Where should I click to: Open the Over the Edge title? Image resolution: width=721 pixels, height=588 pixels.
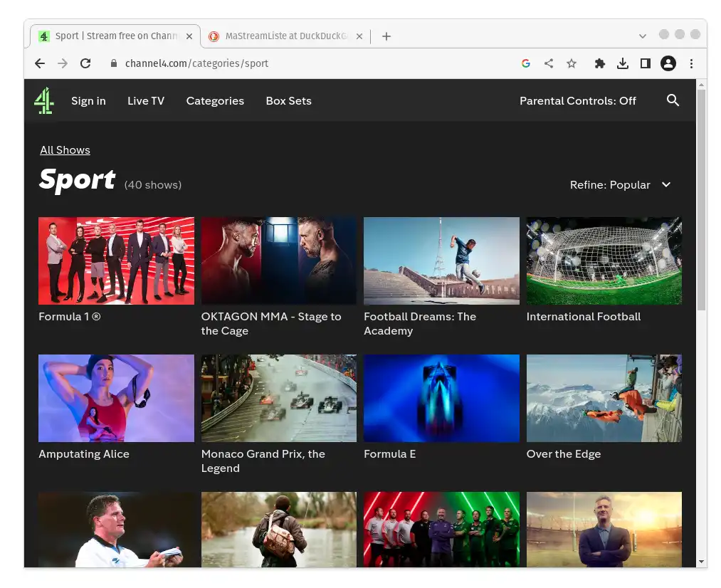pyautogui.click(x=563, y=453)
